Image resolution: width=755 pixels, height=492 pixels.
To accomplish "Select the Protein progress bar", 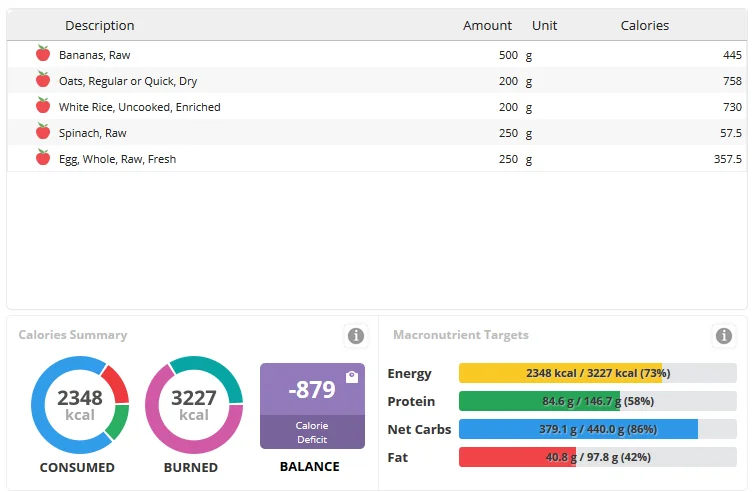I will (x=597, y=401).
